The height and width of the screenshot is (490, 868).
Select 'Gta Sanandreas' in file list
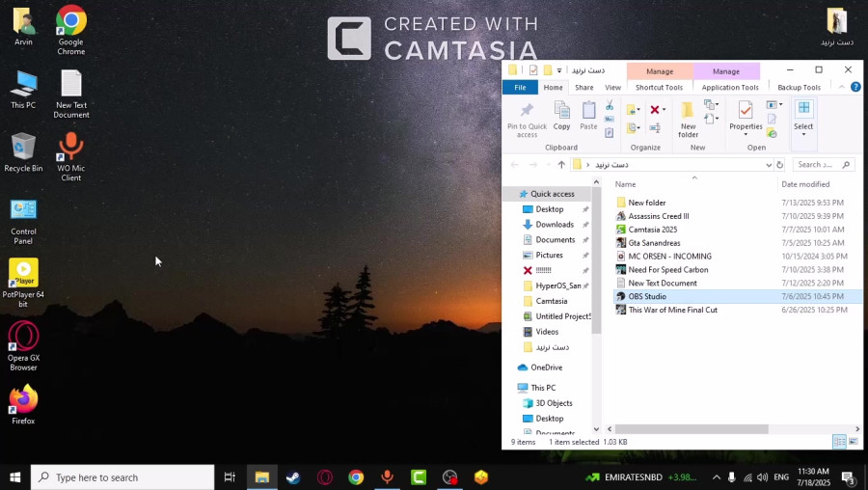[x=654, y=242]
